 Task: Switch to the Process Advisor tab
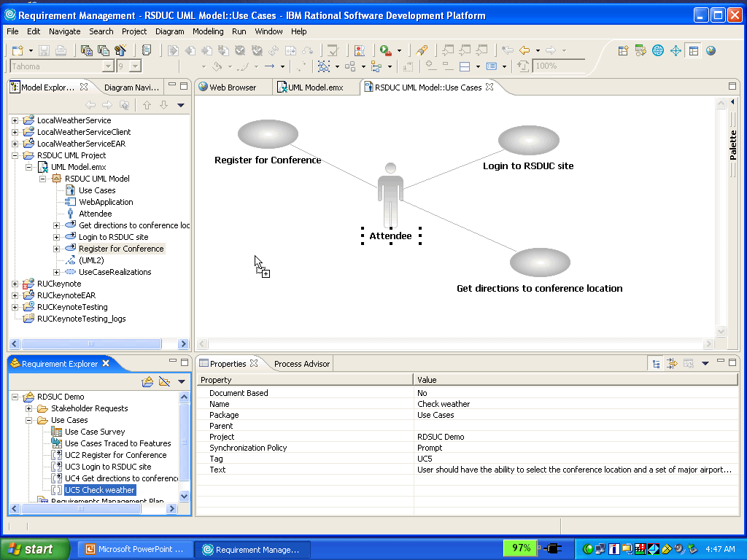pyautogui.click(x=301, y=364)
